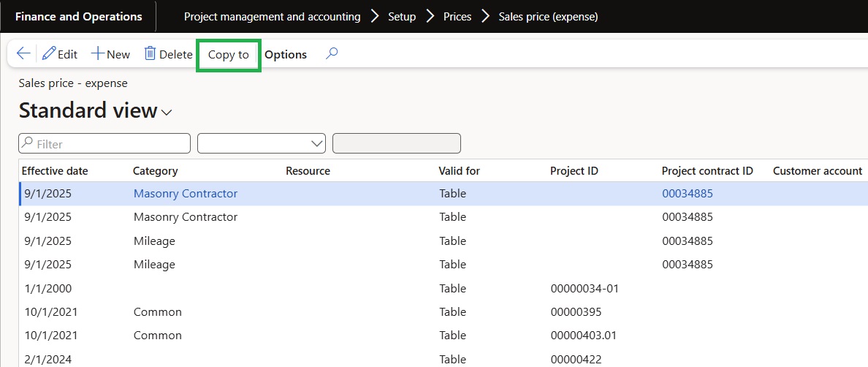Open the 00034885 project contract link
Viewport: 868px width, 367px height.
pyautogui.click(x=687, y=194)
